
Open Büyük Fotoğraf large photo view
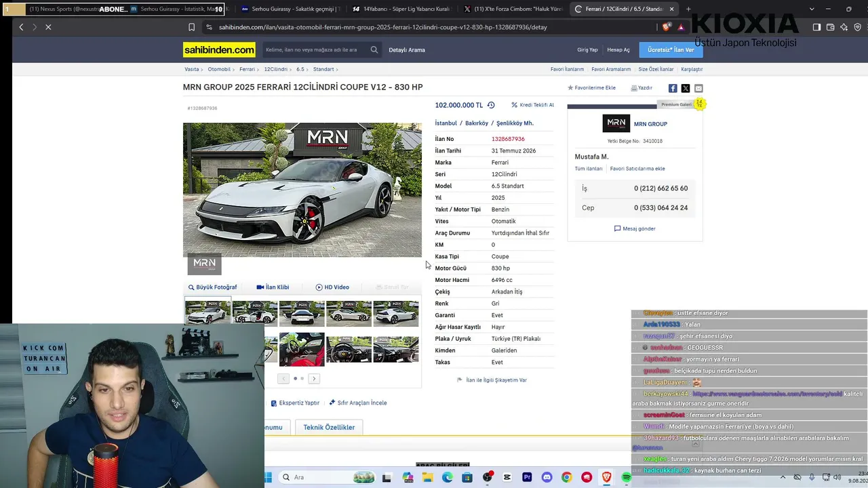pos(212,287)
